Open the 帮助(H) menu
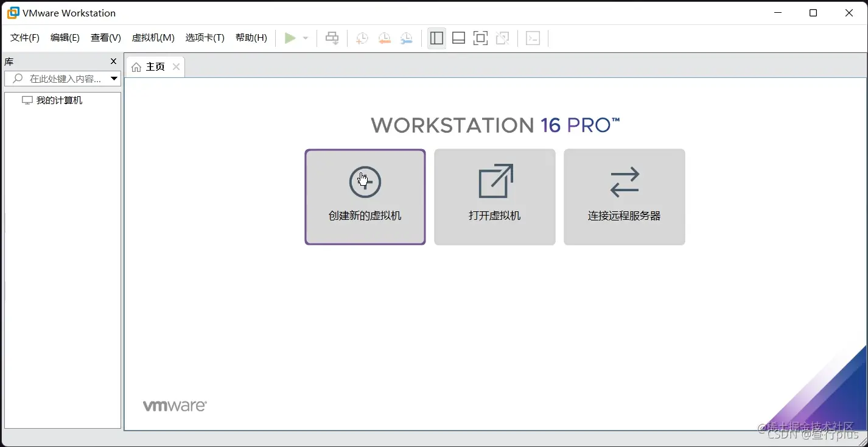 [x=251, y=37]
